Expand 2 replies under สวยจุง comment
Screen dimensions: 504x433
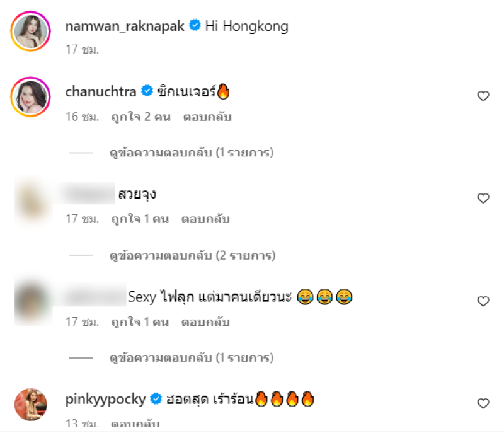click(192, 255)
